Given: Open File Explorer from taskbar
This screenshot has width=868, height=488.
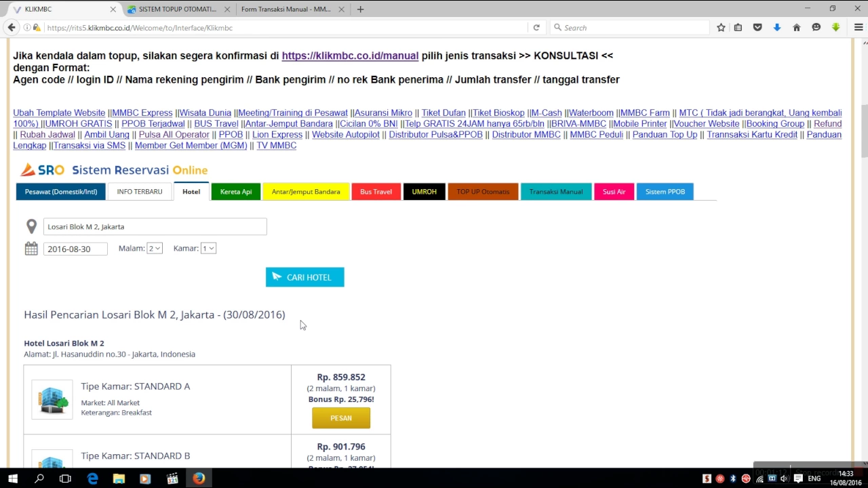Looking at the screenshot, I should 119,479.
